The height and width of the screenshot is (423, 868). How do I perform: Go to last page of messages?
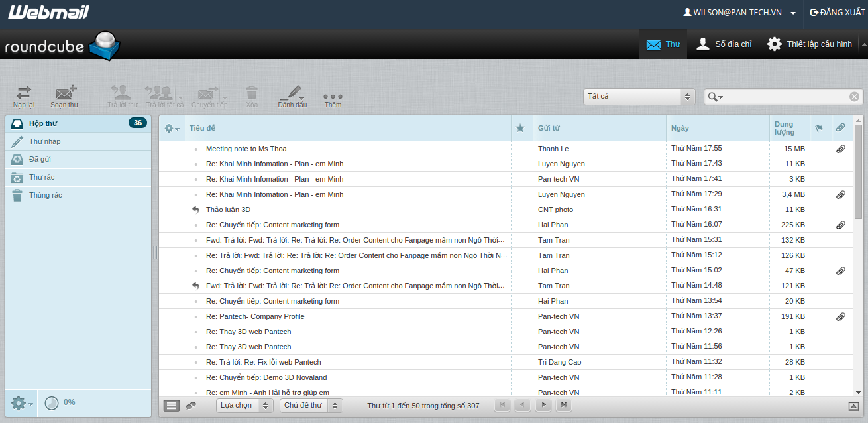coord(564,405)
